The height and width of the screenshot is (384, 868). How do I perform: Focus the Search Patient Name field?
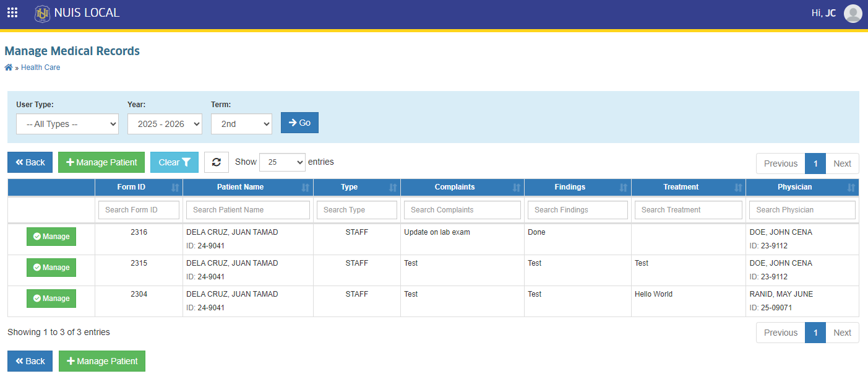248,210
